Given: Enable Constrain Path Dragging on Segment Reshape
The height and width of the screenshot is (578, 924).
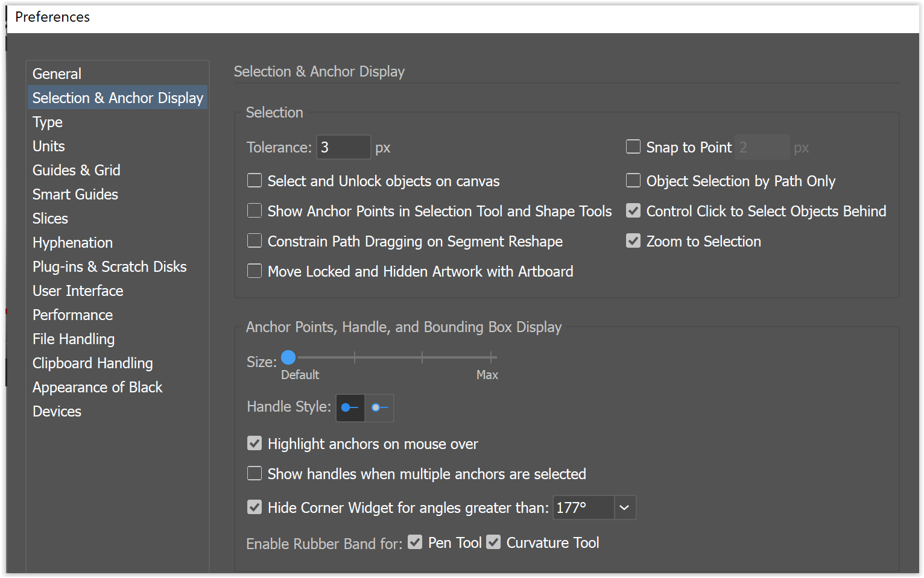Looking at the screenshot, I should [x=254, y=240].
